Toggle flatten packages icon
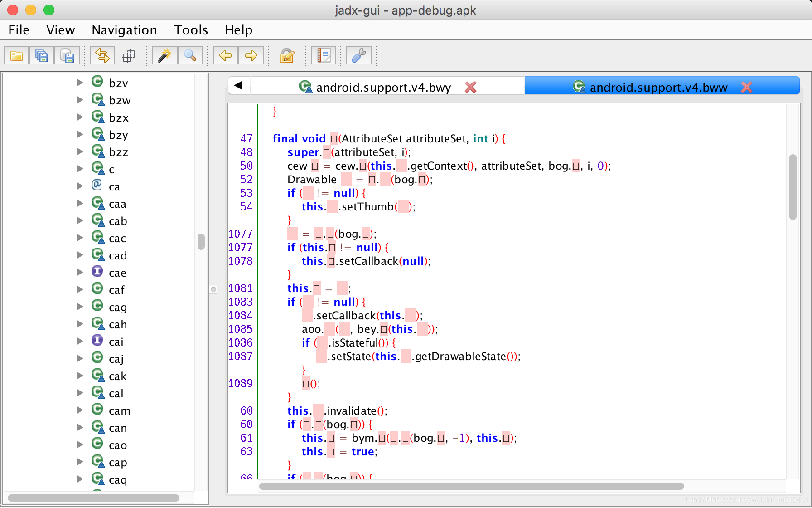The width and height of the screenshot is (812, 508). [x=130, y=56]
